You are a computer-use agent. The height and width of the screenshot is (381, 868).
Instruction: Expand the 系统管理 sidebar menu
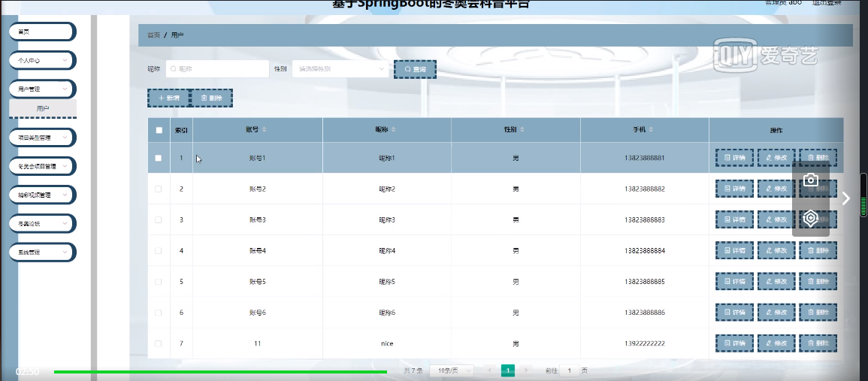point(42,252)
